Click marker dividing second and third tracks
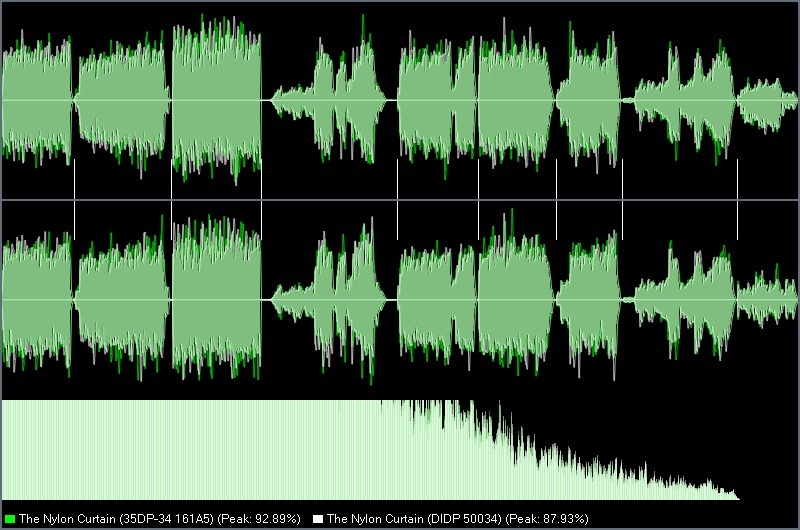Image resolution: width=800 pixels, height=530 pixels. pos(171,199)
